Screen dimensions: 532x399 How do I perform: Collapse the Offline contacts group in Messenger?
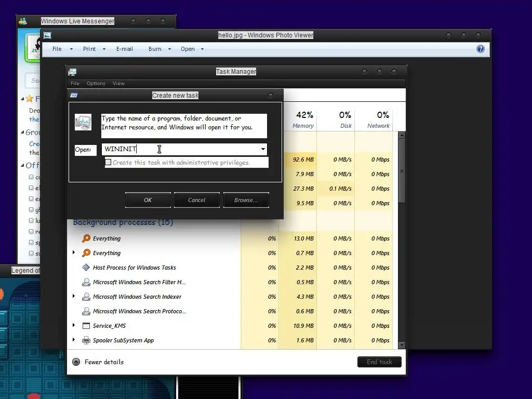tap(22, 166)
